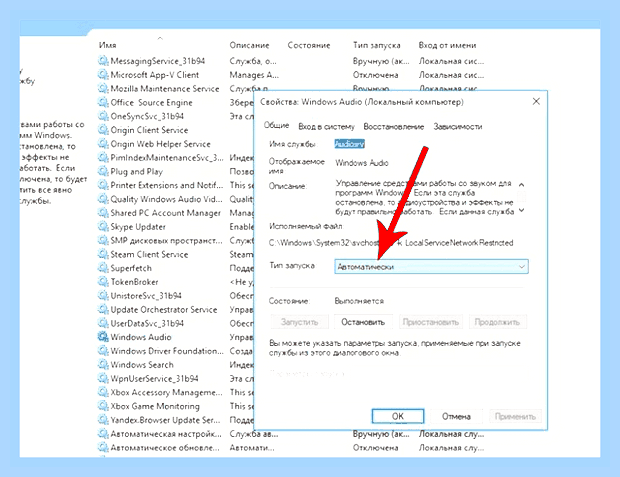The height and width of the screenshot is (477, 620).
Task: Click the gear icon beside Superfetch
Action: [103, 268]
